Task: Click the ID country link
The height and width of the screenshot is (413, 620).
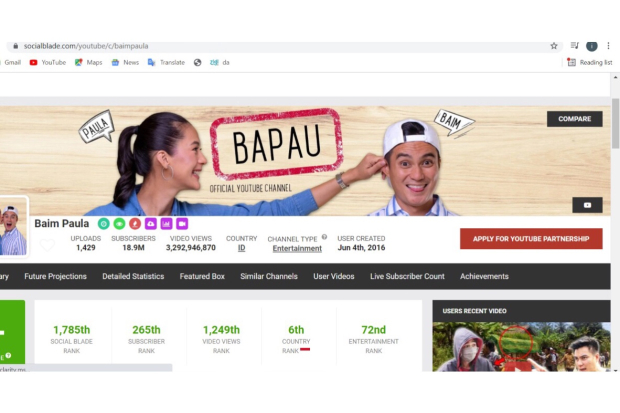Action: click(x=241, y=248)
